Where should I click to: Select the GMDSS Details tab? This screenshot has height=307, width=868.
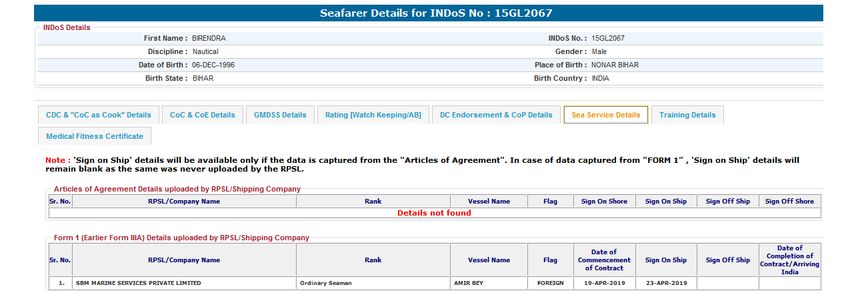280,115
